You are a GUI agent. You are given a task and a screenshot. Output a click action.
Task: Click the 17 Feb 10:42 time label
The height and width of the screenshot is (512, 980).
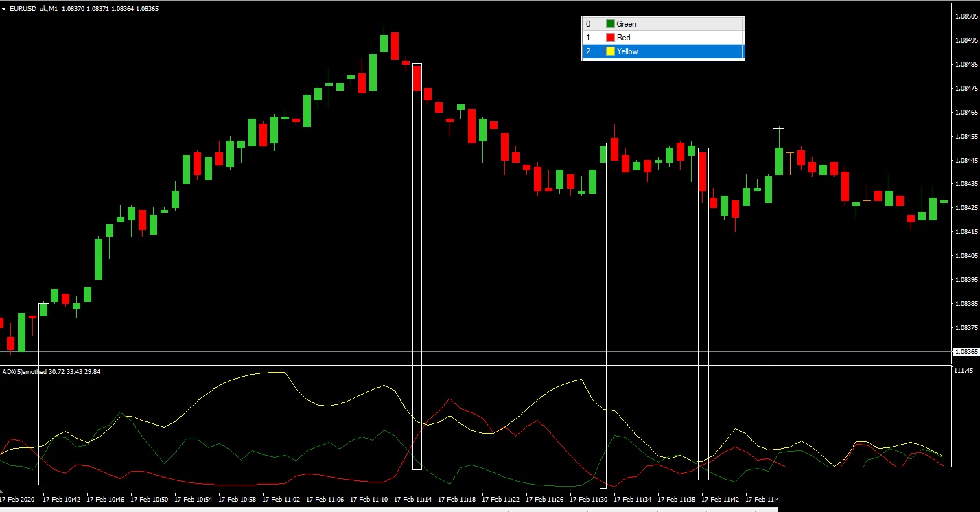click(x=61, y=499)
